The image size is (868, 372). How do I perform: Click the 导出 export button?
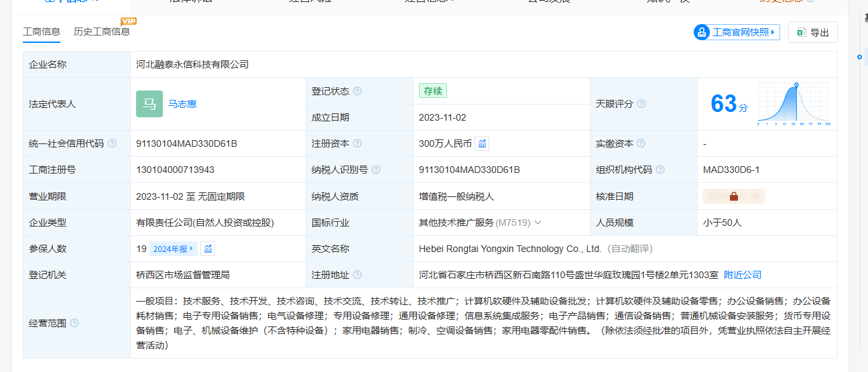point(813,32)
